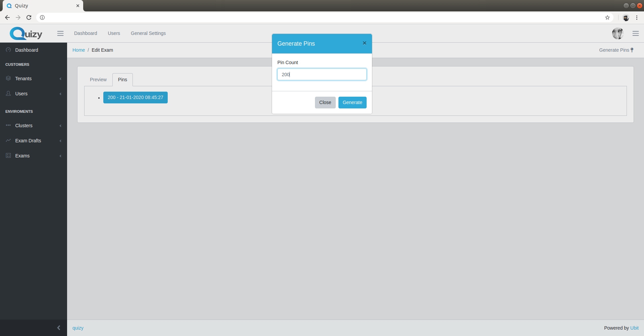Screen dimensions: 644x336
Task: Reload the browser page
Action: coord(29,17)
